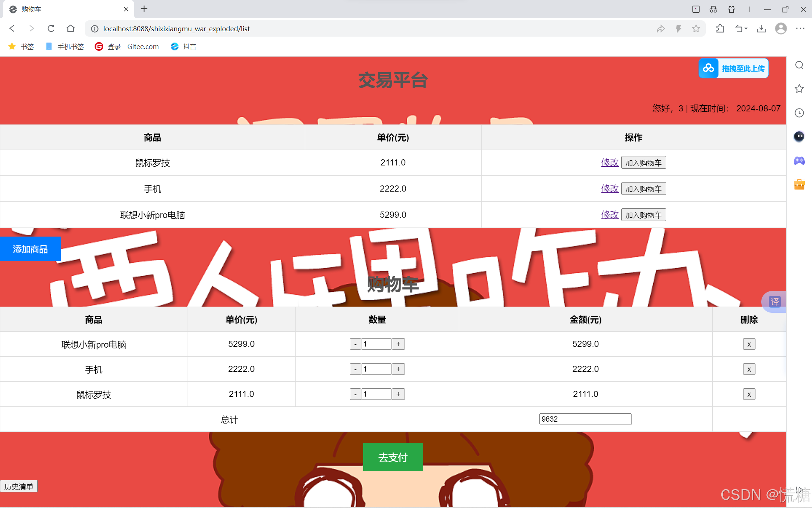This screenshot has height=508, width=812.
Task: Click quantity field for 手机
Action: click(x=376, y=369)
